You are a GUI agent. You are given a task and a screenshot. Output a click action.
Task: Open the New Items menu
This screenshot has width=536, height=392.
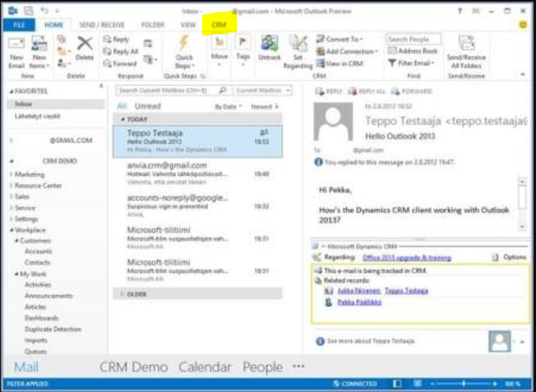point(39,52)
